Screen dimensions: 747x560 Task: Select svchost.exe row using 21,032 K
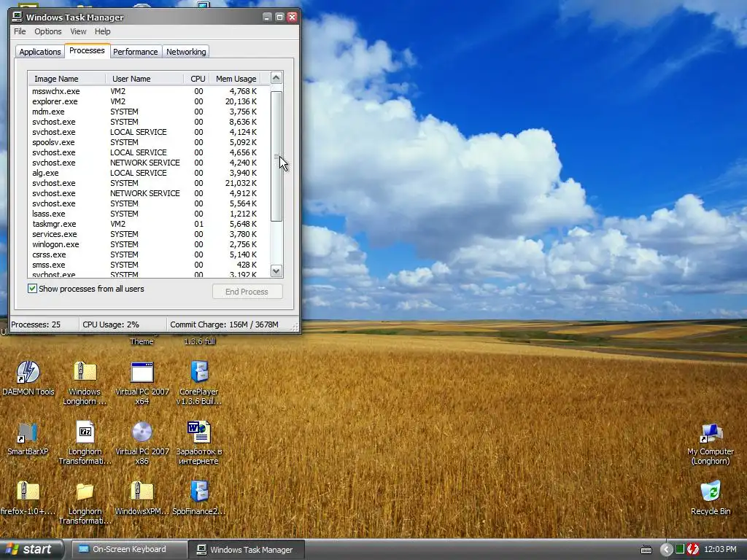point(149,183)
